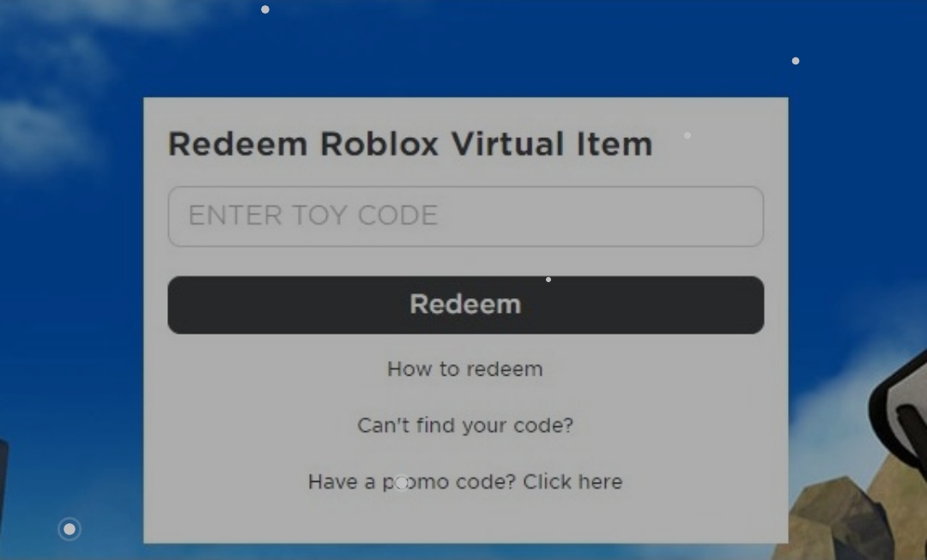Click the dark Redeem button
The width and height of the screenshot is (927, 560).
tap(466, 304)
